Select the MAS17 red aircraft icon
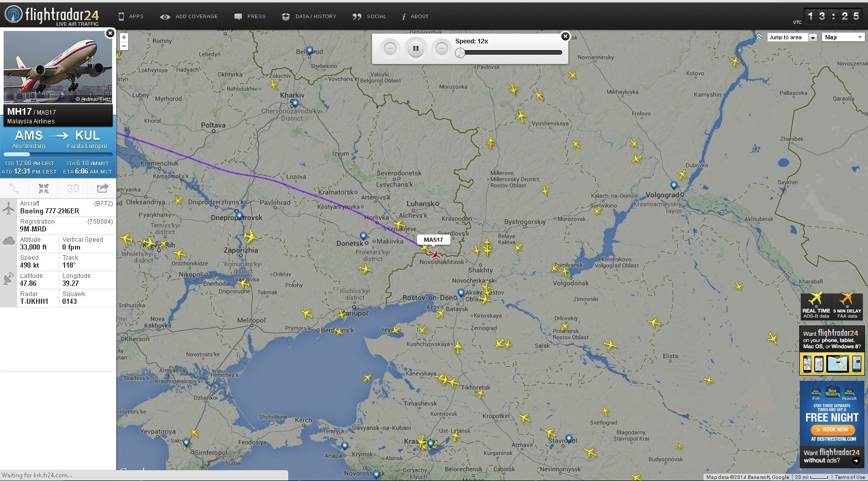 point(436,254)
